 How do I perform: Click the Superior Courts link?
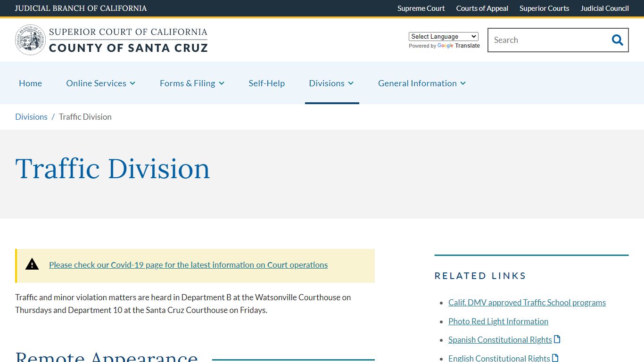click(545, 8)
